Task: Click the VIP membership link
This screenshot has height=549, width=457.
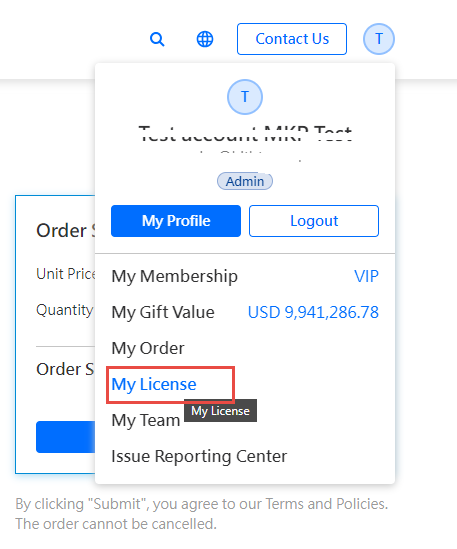Action: click(366, 276)
